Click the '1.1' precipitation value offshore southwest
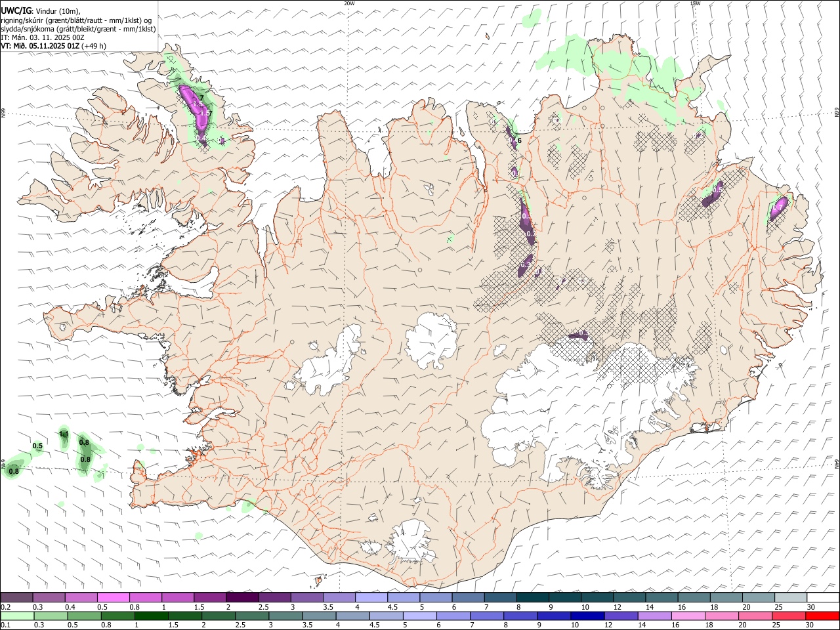 [x=64, y=434]
